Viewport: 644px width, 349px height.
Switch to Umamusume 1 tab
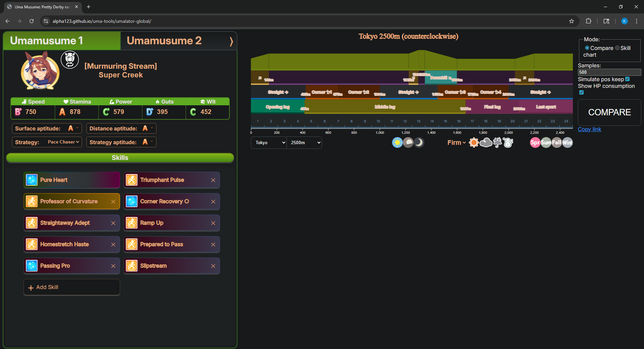pyautogui.click(x=62, y=41)
